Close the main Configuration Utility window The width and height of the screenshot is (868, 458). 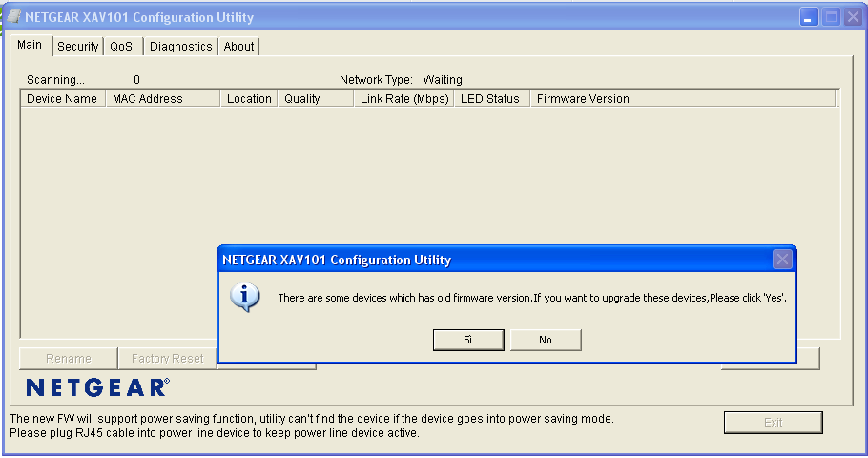(x=853, y=17)
